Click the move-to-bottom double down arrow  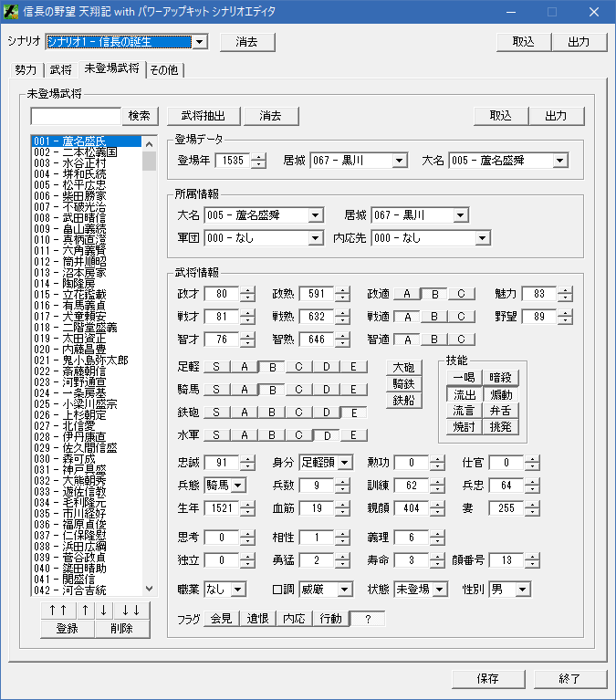[x=131, y=611]
